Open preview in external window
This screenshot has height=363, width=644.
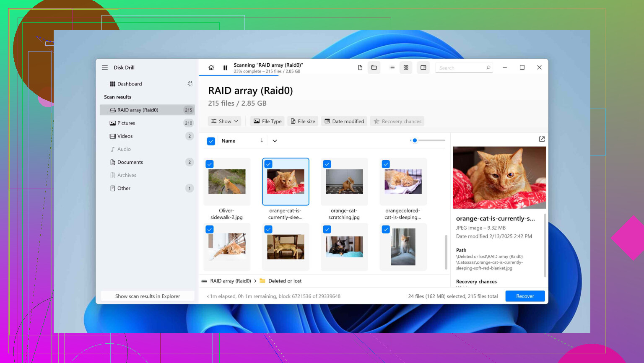(x=542, y=139)
